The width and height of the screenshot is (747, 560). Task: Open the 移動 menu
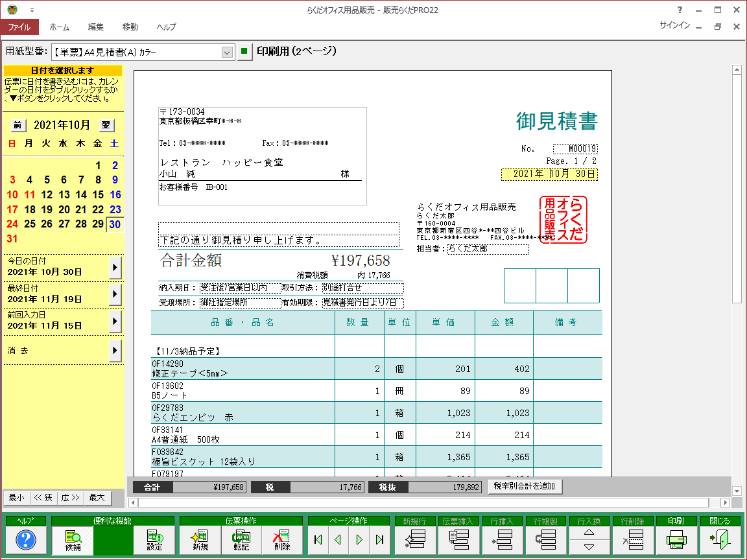[130, 27]
